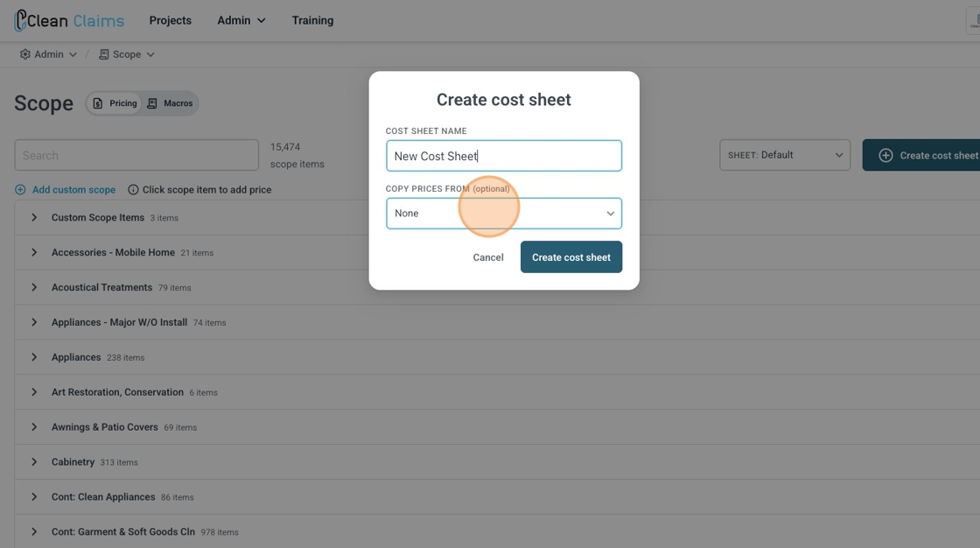Image resolution: width=980 pixels, height=548 pixels.
Task: Click the Clean Claims logo icon
Action: click(x=20, y=20)
